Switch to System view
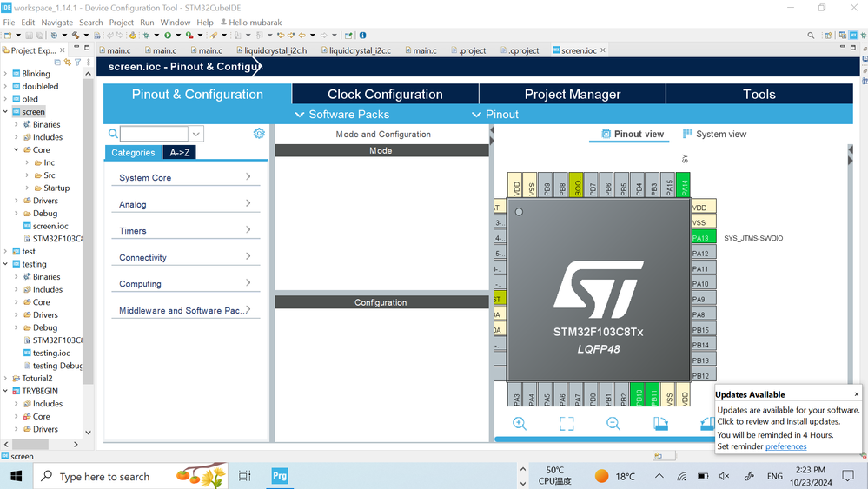 pyautogui.click(x=715, y=134)
